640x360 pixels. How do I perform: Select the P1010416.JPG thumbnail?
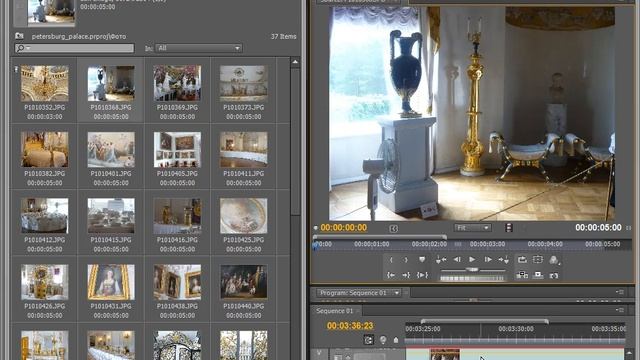coord(177,216)
